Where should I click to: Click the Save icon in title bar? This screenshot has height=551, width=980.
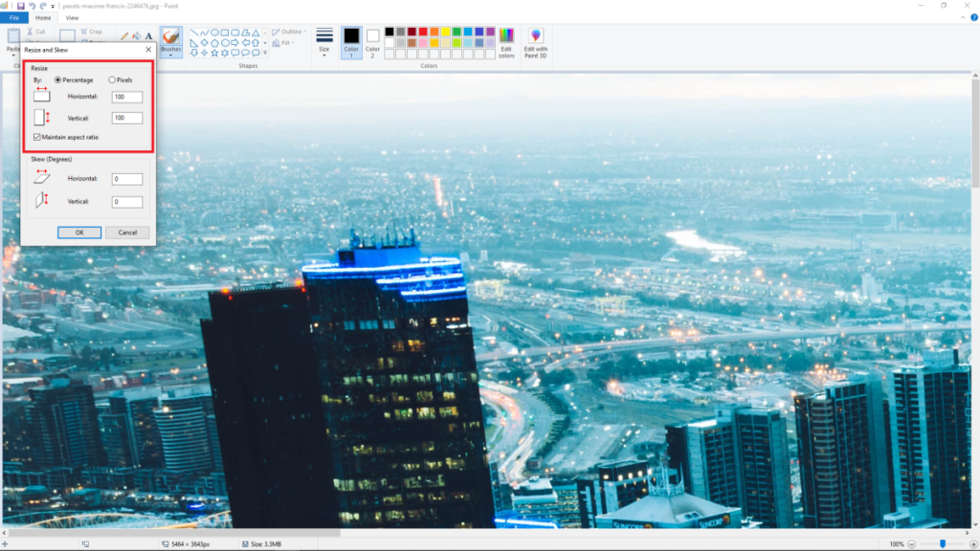point(21,6)
